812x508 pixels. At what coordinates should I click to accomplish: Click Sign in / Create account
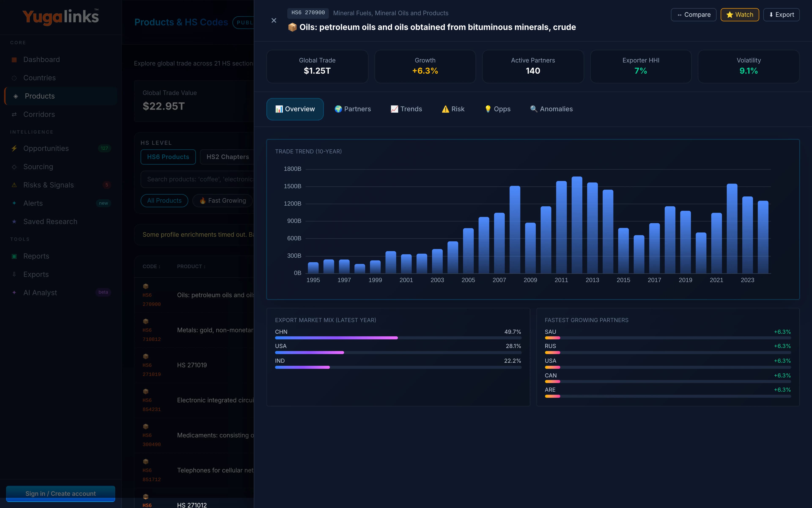(60, 494)
